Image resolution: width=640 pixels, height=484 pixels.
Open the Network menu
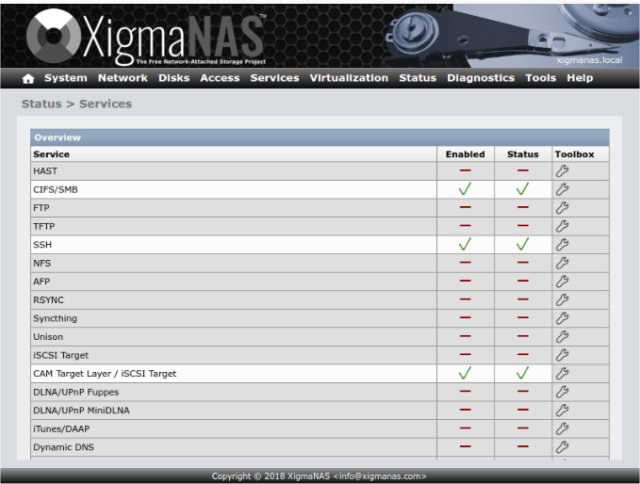123,78
